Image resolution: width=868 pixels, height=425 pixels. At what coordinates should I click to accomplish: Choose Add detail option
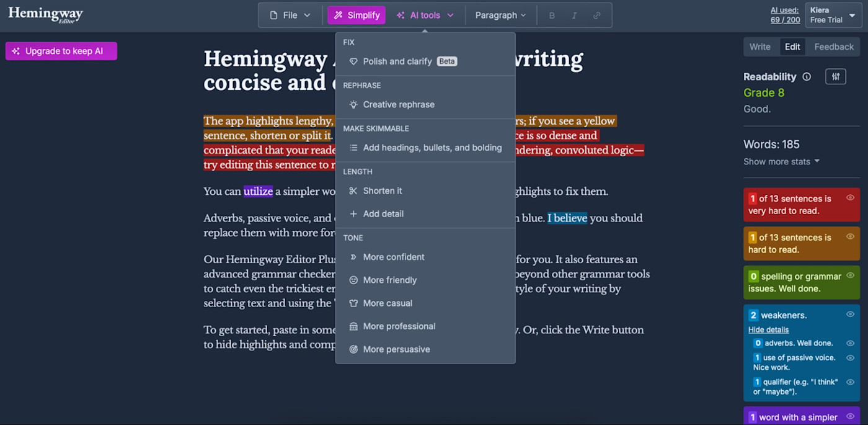click(x=425, y=213)
